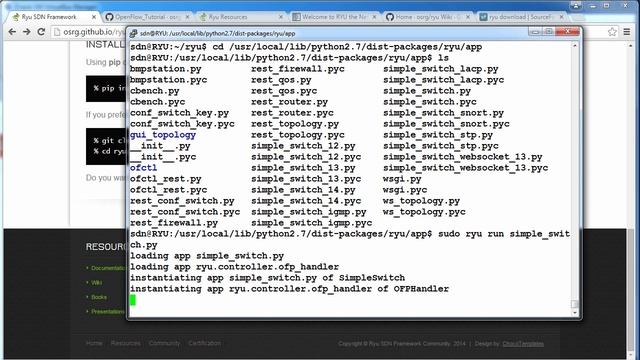
Task: Maximize the PuTTY terminal window
Action: [x=549, y=32]
